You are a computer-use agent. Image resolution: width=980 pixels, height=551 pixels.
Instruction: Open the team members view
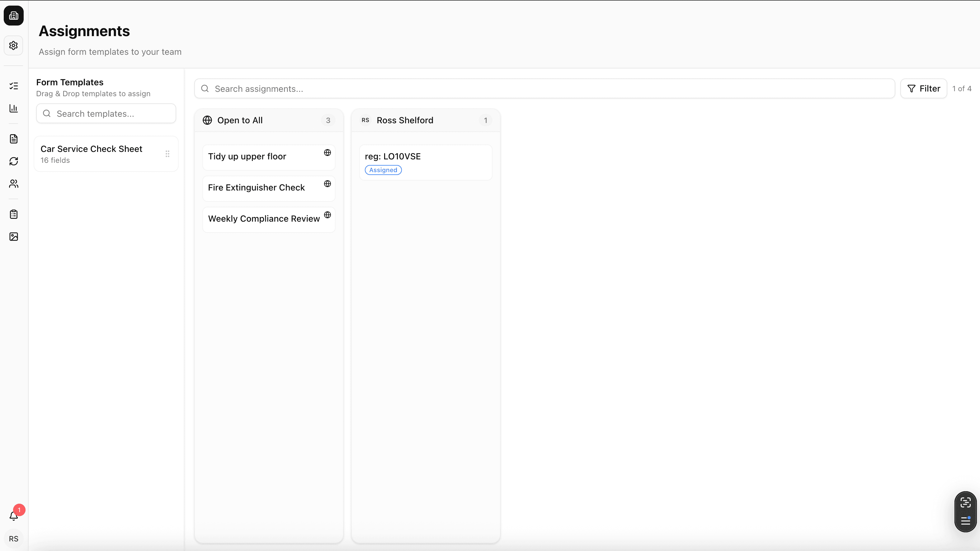click(x=14, y=184)
